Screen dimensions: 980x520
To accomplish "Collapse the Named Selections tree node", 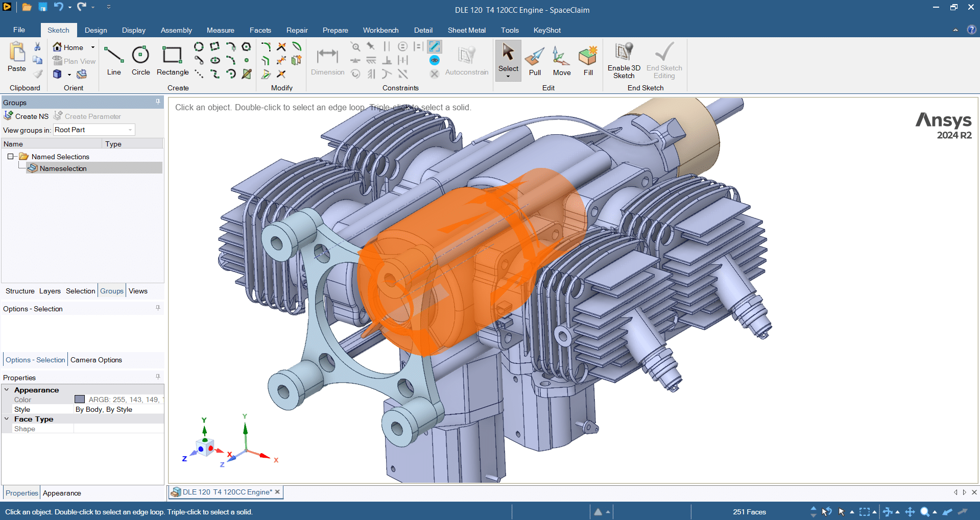I will 10,157.
